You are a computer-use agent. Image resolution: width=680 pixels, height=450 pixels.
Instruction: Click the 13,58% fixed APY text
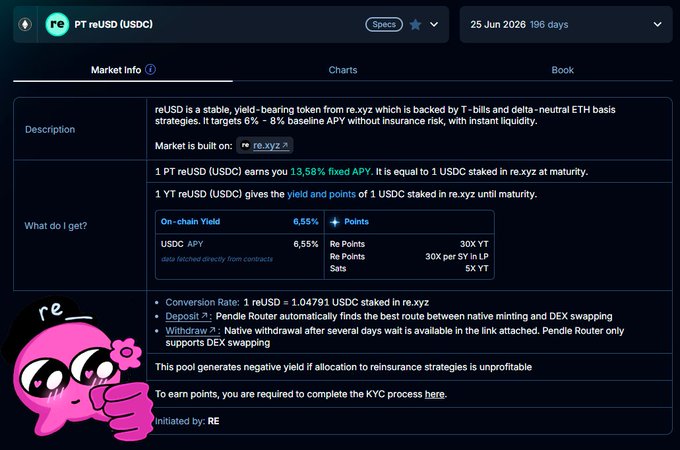click(x=331, y=172)
